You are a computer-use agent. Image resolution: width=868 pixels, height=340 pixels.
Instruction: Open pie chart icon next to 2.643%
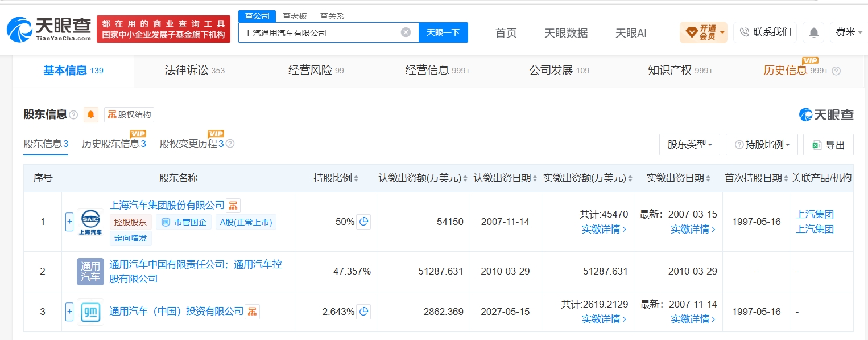(363, 312)
